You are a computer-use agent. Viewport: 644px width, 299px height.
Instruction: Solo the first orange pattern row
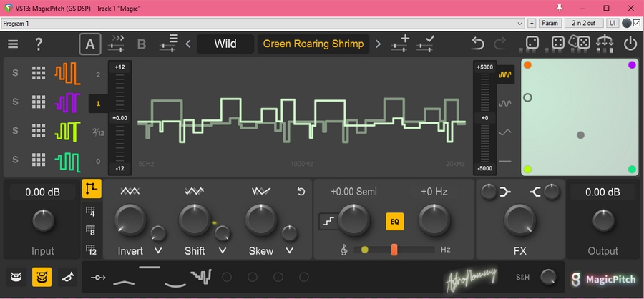14,74
